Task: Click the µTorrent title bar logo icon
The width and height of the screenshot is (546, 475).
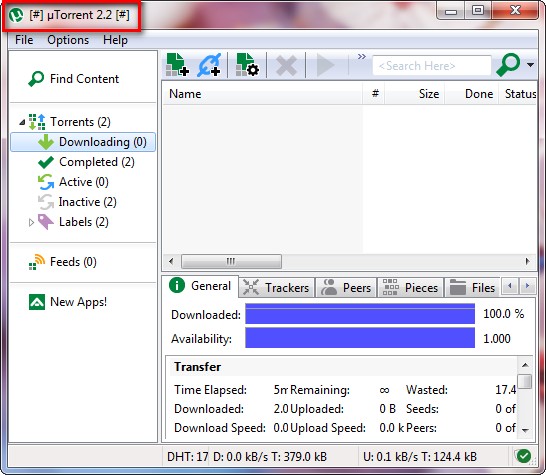Action: tap(16, 15)
